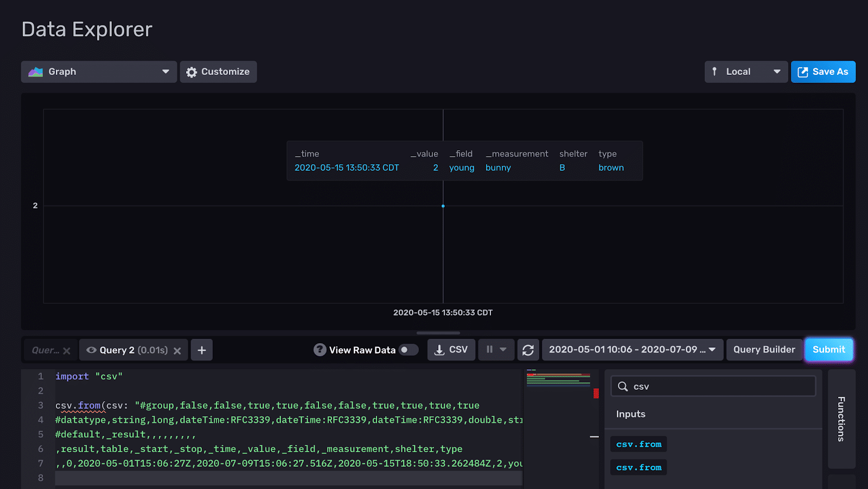Close the first Query tab
Image resolution: width=868 pixels, height=489 pixels.
pyautogui.click(x=67, y=351)
